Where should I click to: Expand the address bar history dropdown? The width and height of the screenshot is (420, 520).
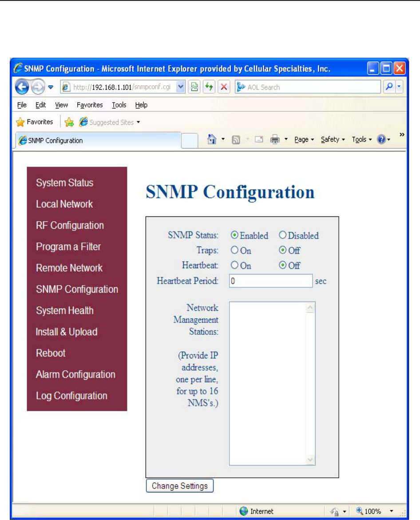pyautogui.click(x=181, y=87)
